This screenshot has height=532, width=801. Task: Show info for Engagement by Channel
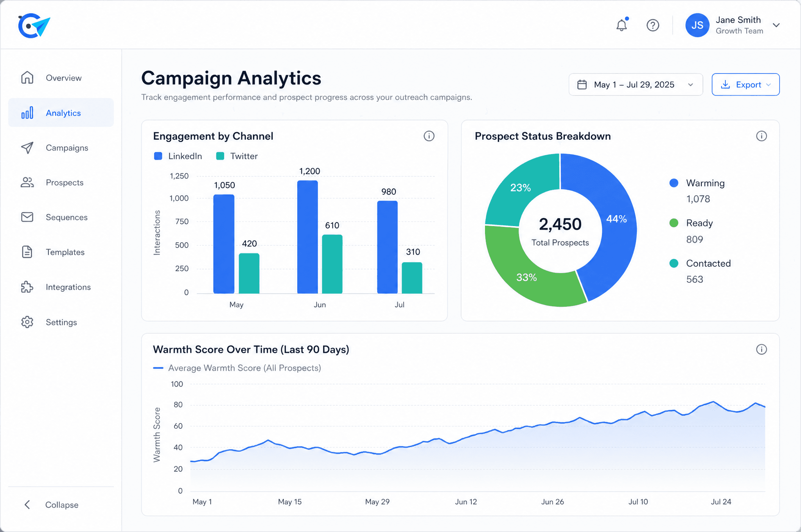pos(429,136)
